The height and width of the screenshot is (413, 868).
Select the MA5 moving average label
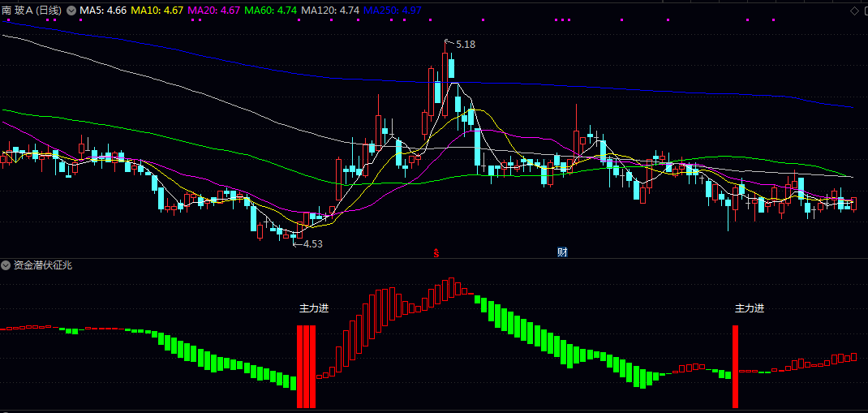(102, 11)
